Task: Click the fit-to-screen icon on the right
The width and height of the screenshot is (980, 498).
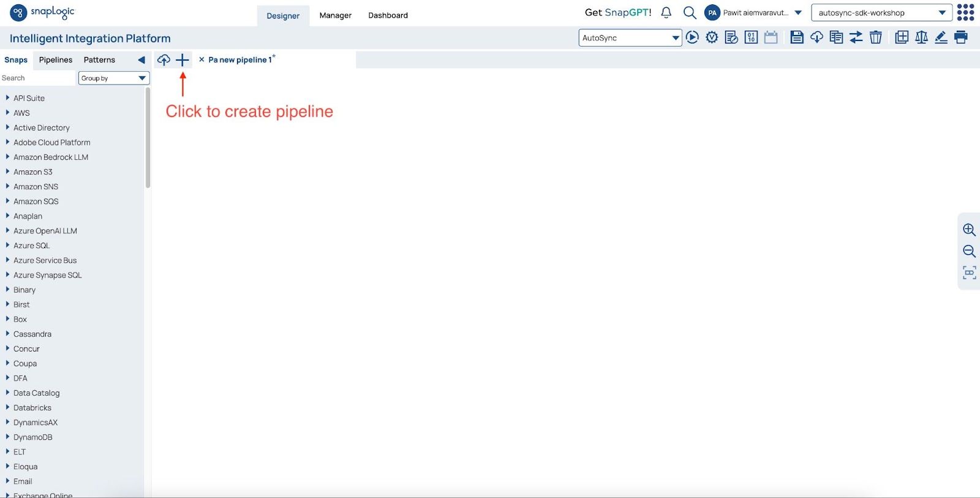Action: tap(969, 273)
